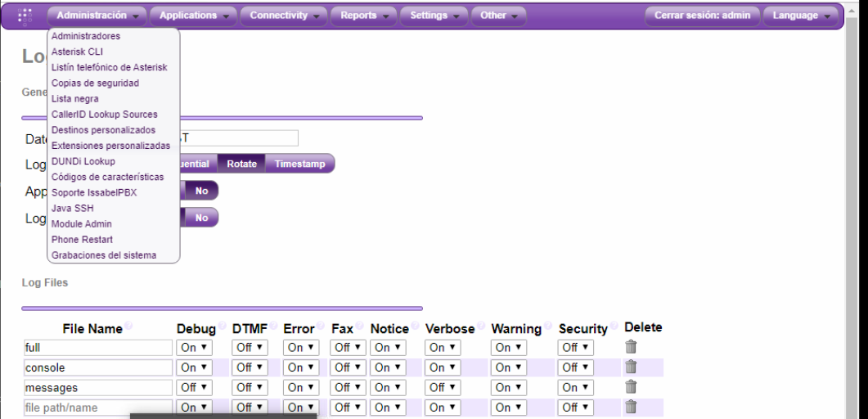The height and width of the screenshot is (419, 868).
Task: Click trash icon for the console log row
Action: click(x=631, y=367)
